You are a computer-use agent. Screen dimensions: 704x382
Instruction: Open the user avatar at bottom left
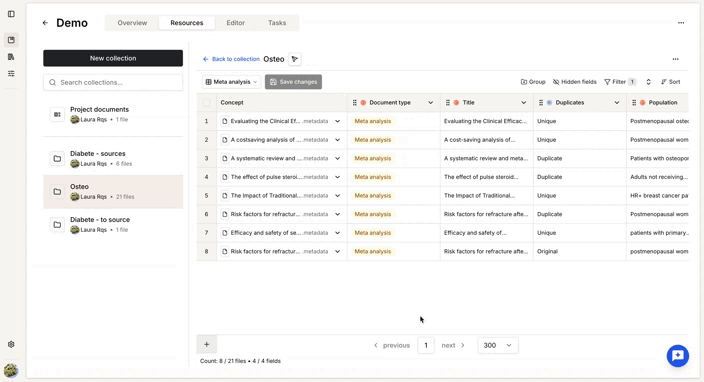pyautogui.click(x=11, y=370)
